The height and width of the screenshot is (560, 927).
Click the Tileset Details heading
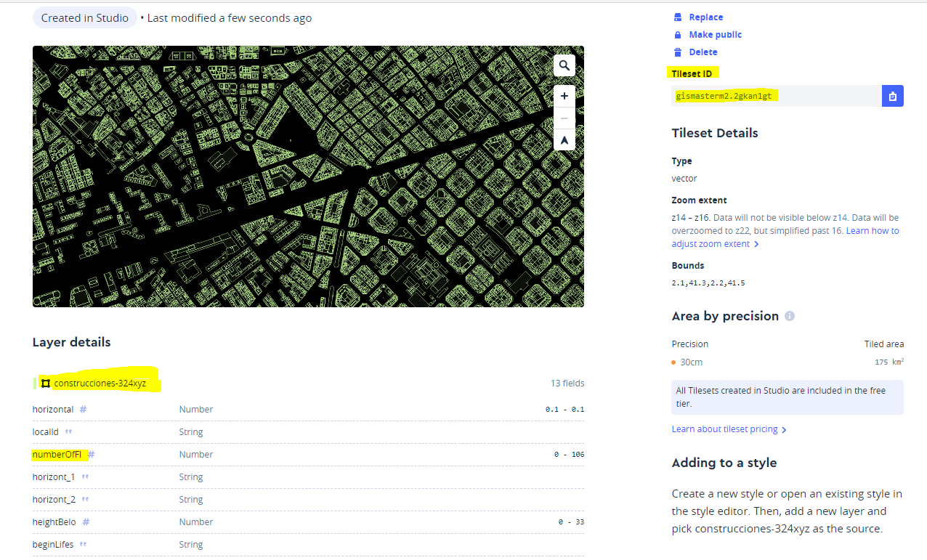point(715,133)
